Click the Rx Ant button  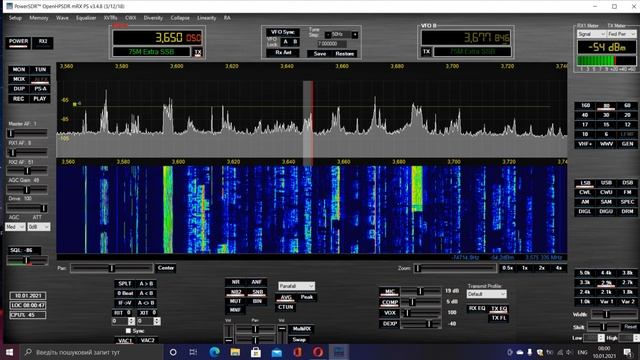[283, 53]
